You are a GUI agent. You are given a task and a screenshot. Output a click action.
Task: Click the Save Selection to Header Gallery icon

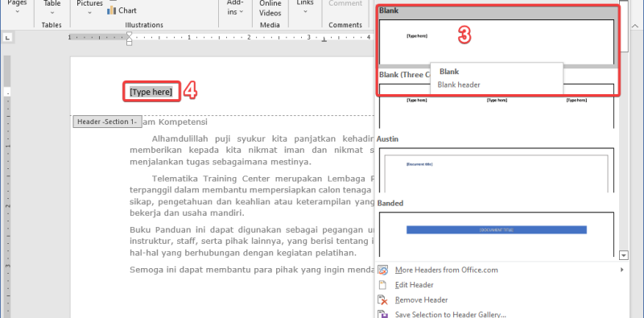tap(383, 315)
